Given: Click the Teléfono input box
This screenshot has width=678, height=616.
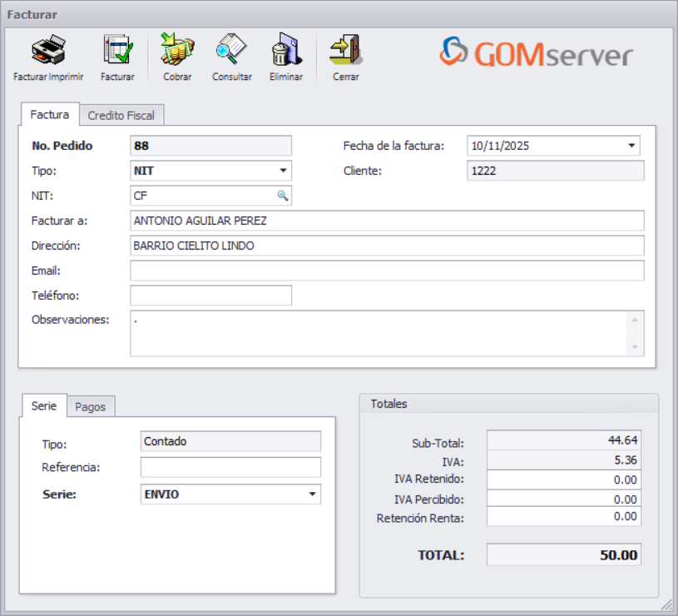Looking at the screenshot, I should pyautogui.click(x=210, y=296).
